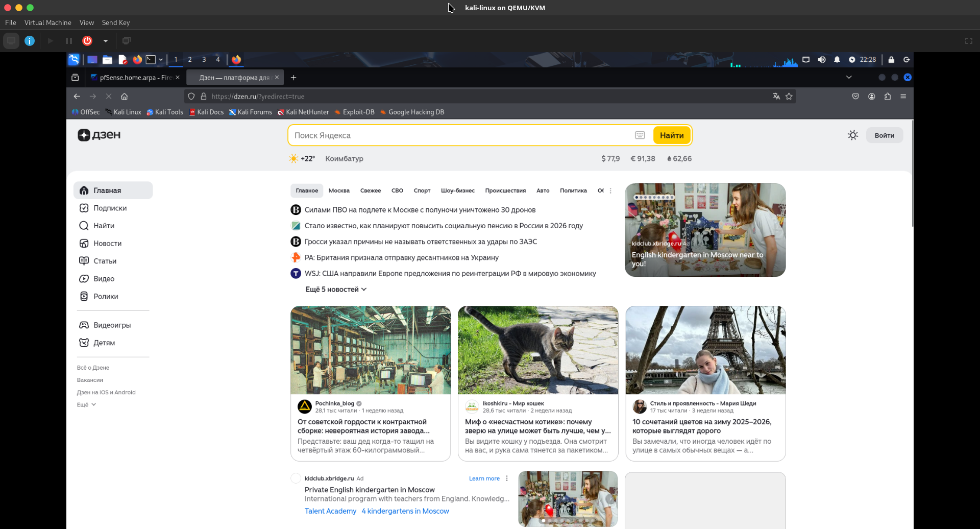This screenshot has width=980, height=529.
Task: Click the VM power button icon
Action: coord(87,41)
